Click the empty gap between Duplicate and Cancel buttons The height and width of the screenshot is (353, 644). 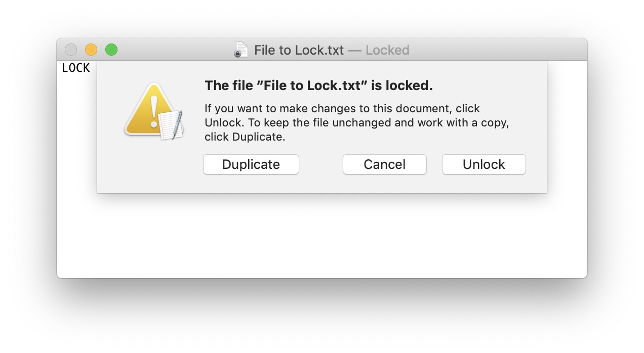coord(321,164)
